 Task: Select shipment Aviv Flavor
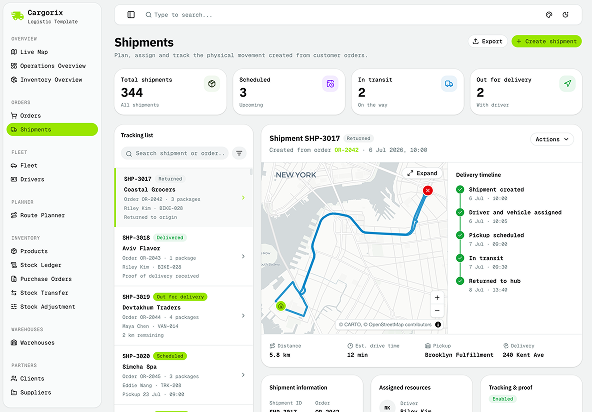click(183, 256)
